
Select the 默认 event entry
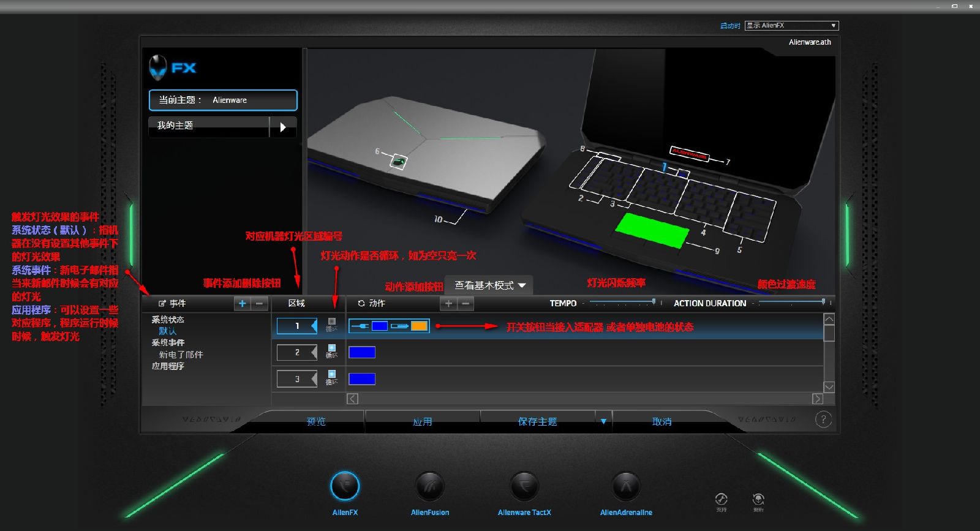168,331
